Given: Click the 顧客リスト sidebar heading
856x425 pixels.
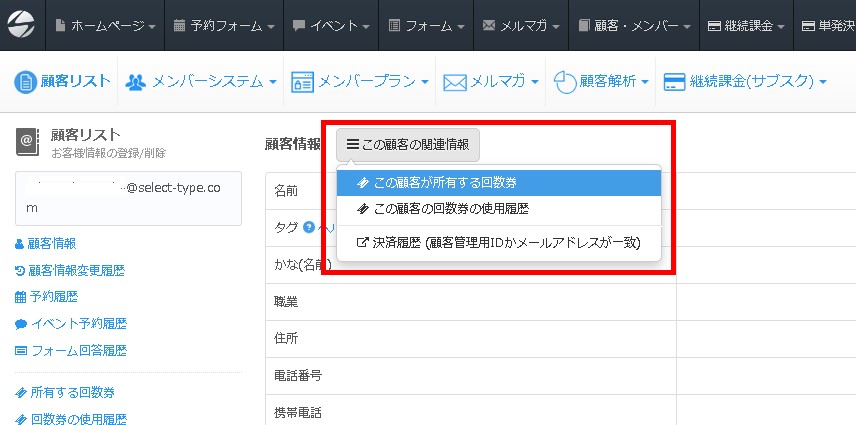Looking at the screenshot, I should coord(86,135).
